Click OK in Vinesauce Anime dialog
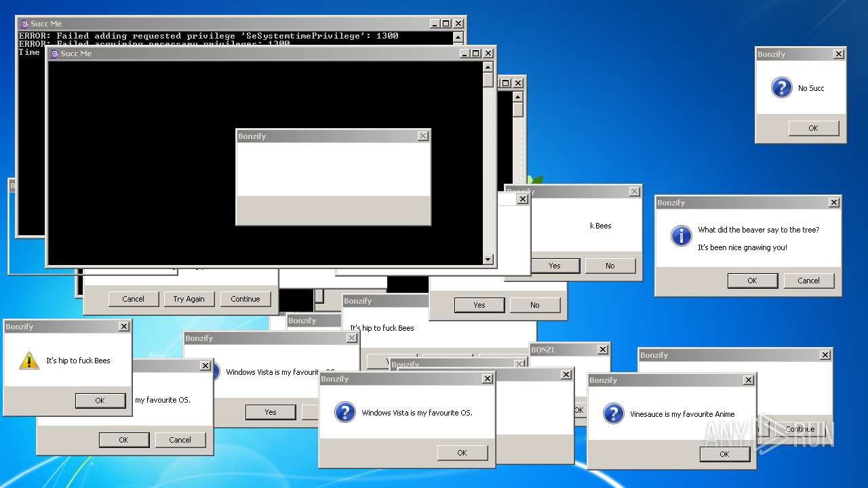This screenshot has width=868, height=488. point(724,454)
